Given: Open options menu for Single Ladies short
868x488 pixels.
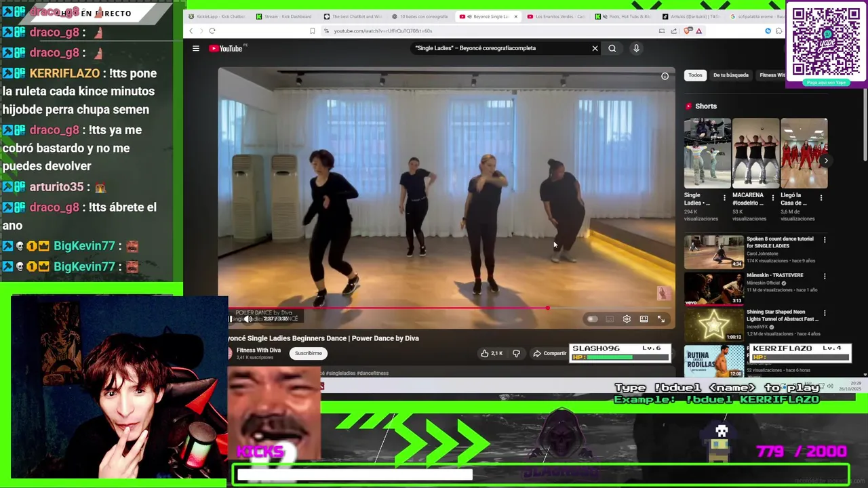Looking at the screenshot, I should point(724,198).
